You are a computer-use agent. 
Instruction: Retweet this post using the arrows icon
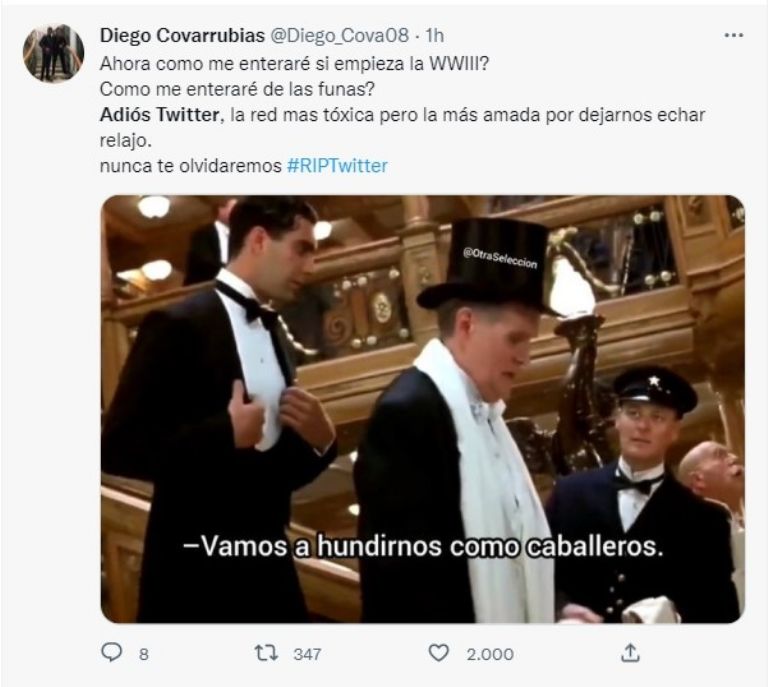click(x=266, y=653)
